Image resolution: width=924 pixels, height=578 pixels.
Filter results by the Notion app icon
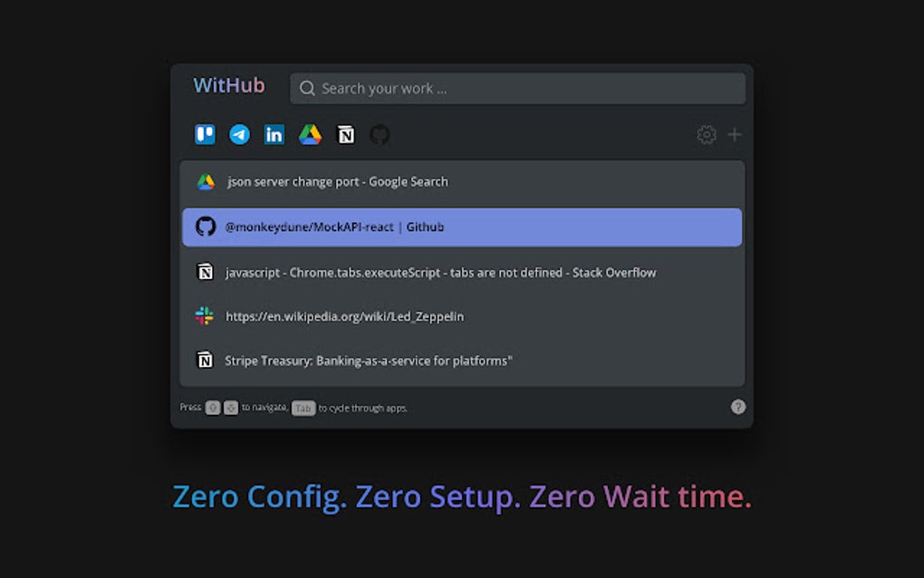pyautogui.click(x=345, y=134)
